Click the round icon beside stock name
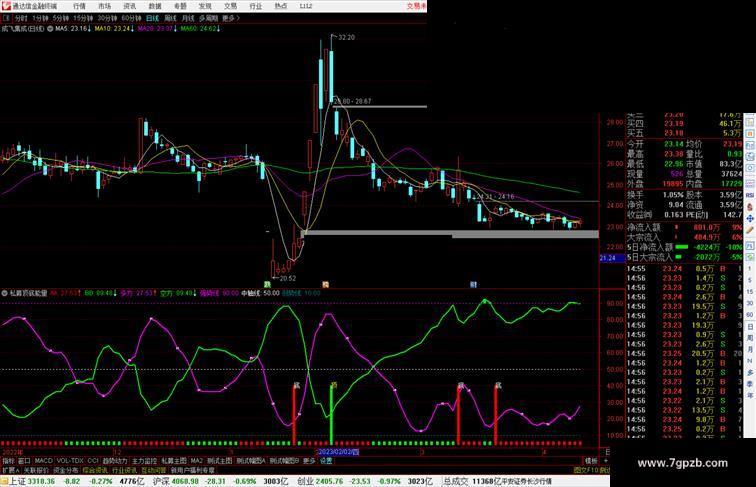Image resolution: width=756 pixels, height=487 pixels. [50, 29]
